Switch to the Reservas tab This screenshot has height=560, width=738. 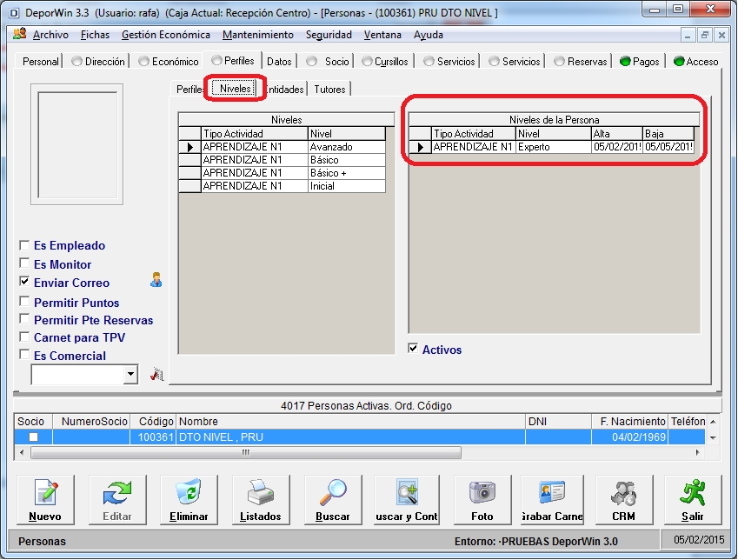581,61
